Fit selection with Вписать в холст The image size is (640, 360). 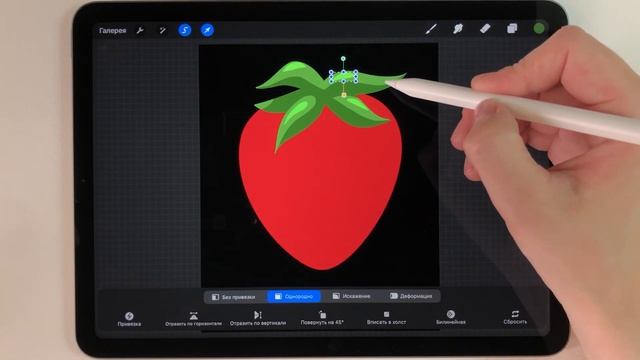point(386,318)
